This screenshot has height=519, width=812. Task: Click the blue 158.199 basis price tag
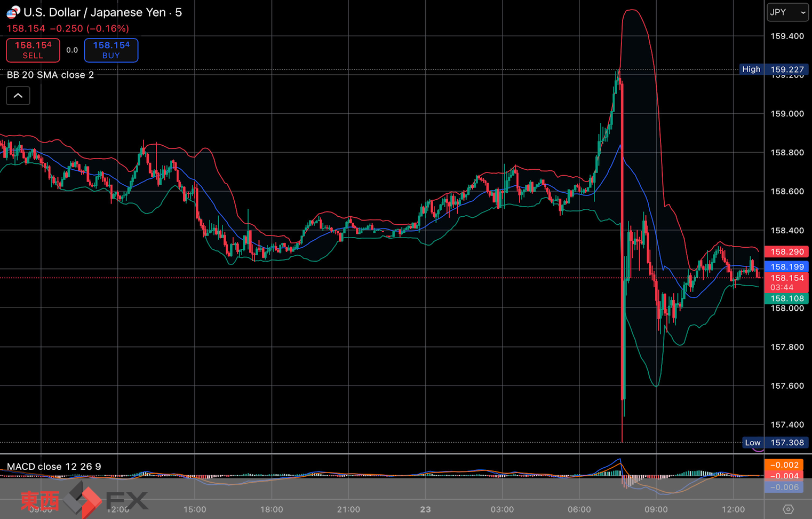click(x=787, y=266)
